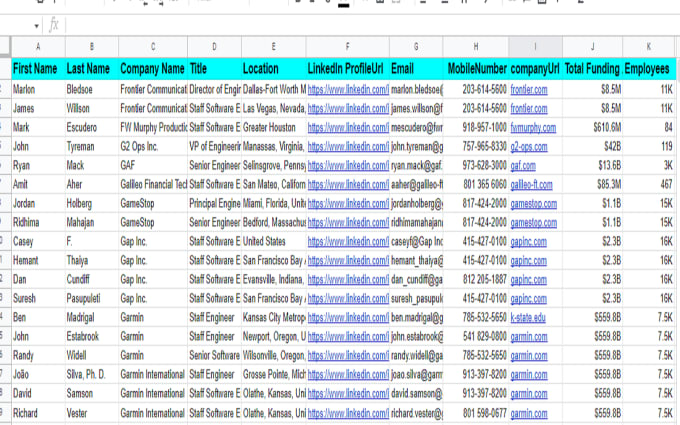
Task: Select the location cell 'Greater Houston'
Action: pyautogui.click(x=274, y=128)
